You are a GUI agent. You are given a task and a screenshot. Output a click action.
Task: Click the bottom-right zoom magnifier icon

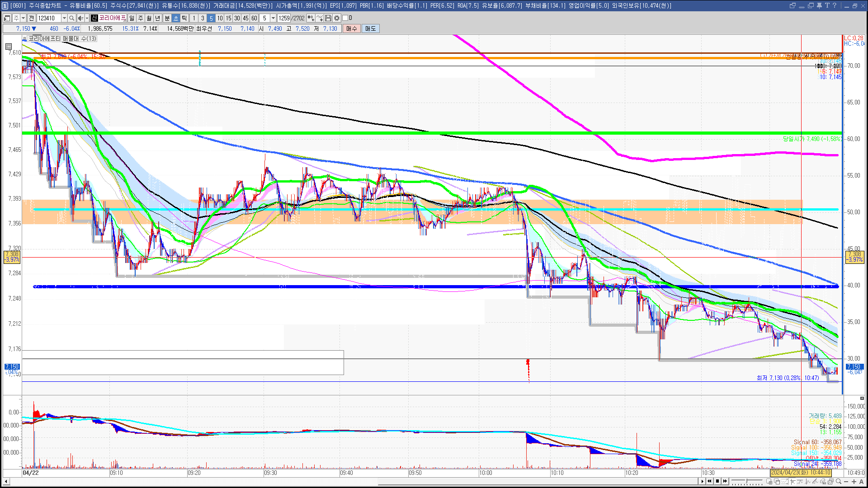pos(839,482)
